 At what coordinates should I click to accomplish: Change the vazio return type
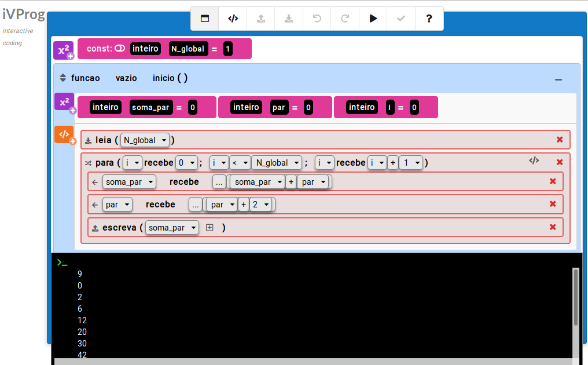point(126,78)
